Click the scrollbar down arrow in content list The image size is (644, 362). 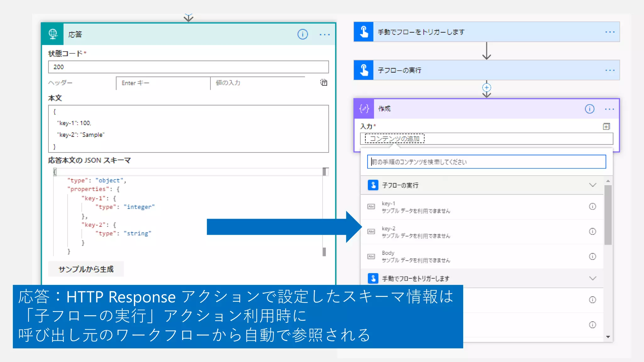coord(608,337)
